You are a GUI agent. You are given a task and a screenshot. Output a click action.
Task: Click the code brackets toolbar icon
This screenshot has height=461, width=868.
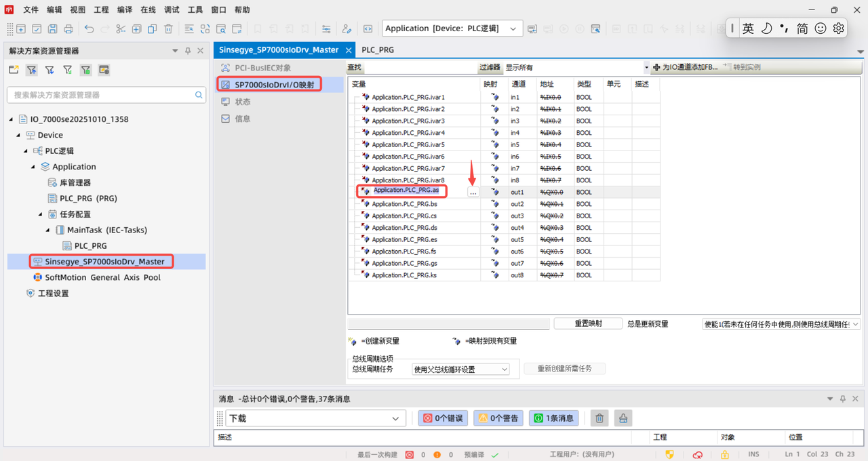pyautogui.click(x=368, y=29)
